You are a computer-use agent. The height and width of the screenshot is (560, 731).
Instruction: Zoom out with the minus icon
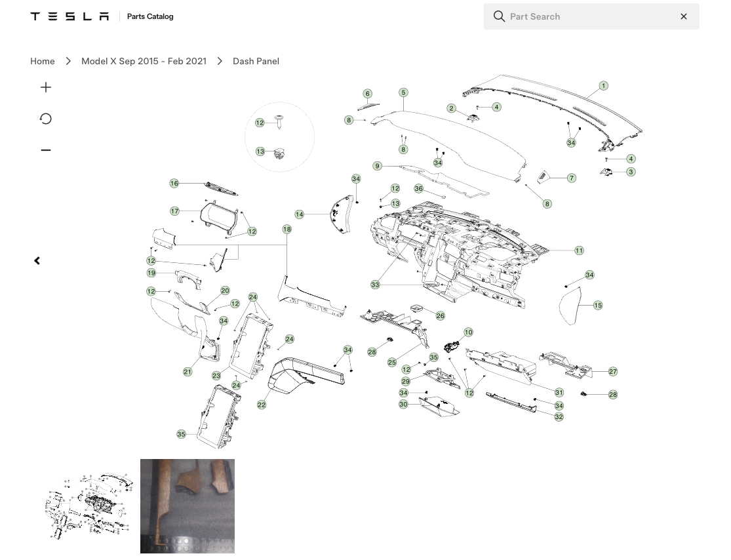(46, 150)
